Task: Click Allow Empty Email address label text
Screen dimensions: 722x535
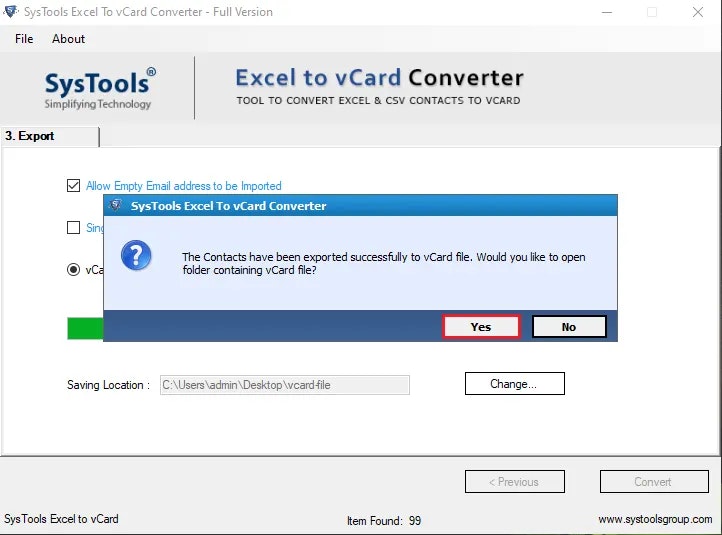Action: pyautogui.click(x=184, y=186)
